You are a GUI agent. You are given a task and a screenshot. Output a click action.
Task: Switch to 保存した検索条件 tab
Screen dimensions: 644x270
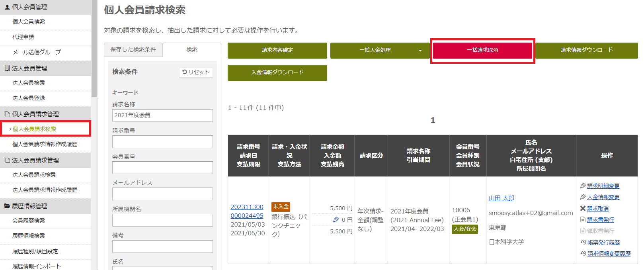(133, 49)
